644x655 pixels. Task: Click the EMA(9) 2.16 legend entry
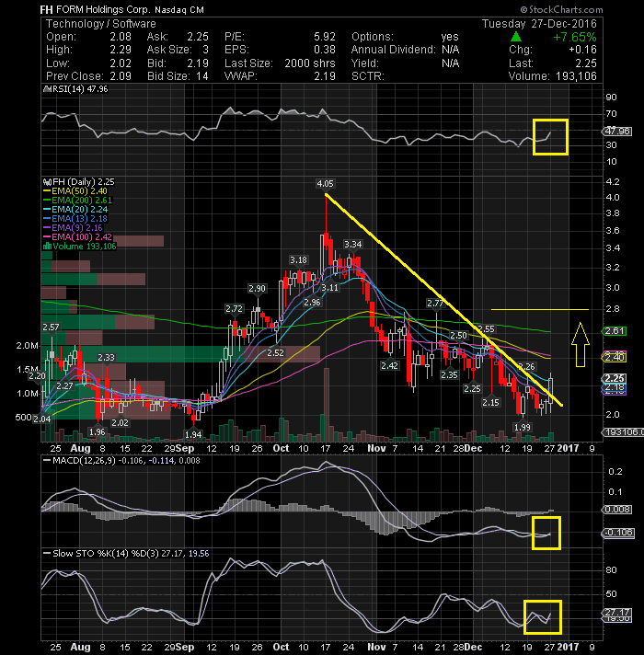[73, 228]
